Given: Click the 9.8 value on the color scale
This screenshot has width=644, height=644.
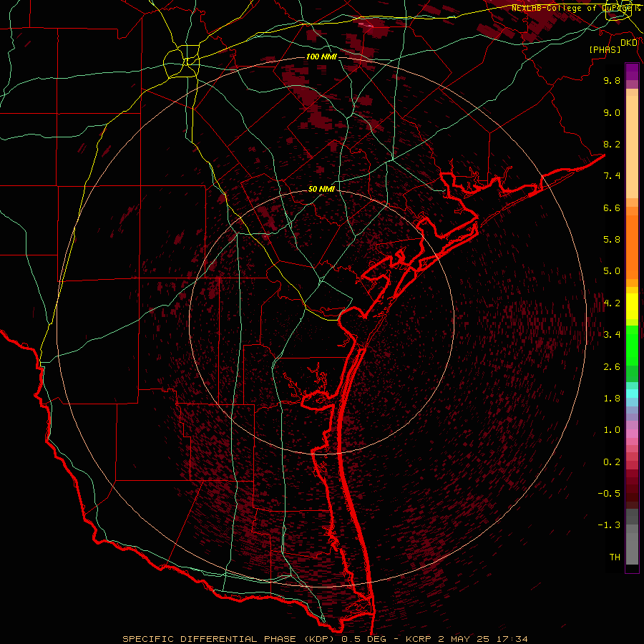Looking at the screenshot, I should [612, 80].
